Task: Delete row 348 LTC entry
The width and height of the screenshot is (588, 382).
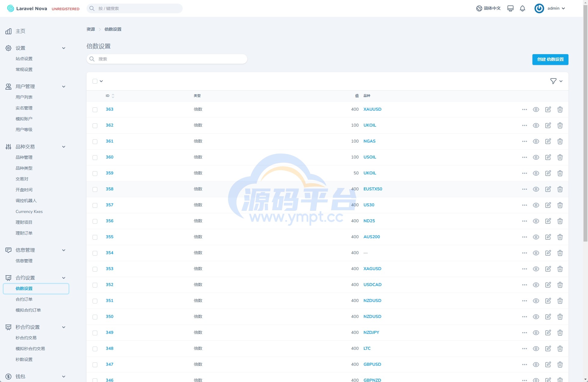Action: pyautogui.click(x=560, y=349)
